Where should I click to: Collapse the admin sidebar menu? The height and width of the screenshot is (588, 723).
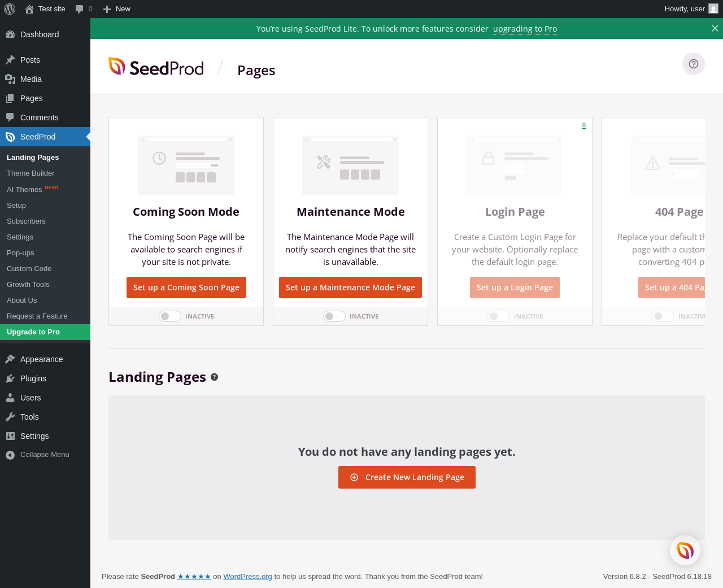click(x=45, y=455)
